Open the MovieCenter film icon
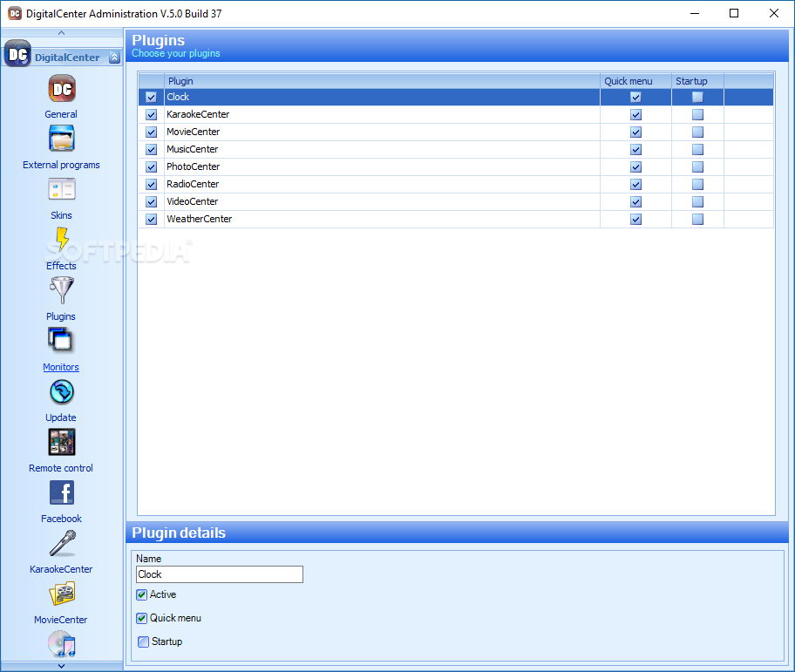 pos(62,594)
